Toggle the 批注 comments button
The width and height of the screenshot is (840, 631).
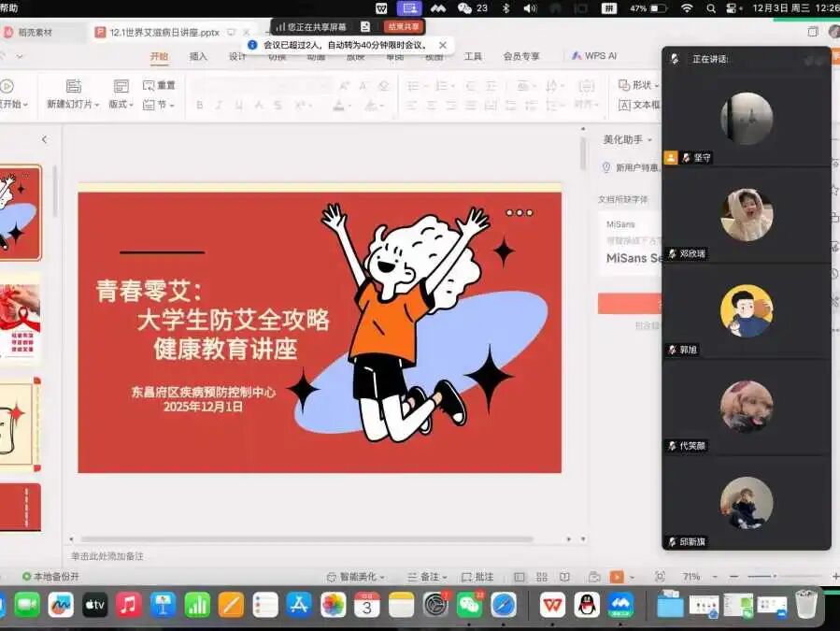pyautogui.click(x=478, y=578)
